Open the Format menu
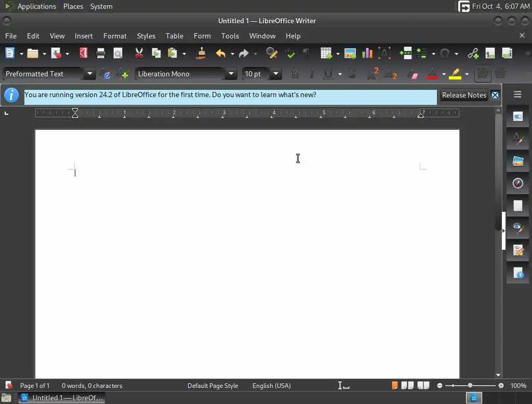 pyautogui.click(x=115, y=36)
